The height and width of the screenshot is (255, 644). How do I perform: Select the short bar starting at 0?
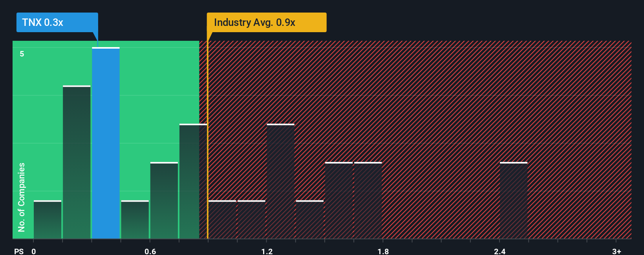click(48, 219)
